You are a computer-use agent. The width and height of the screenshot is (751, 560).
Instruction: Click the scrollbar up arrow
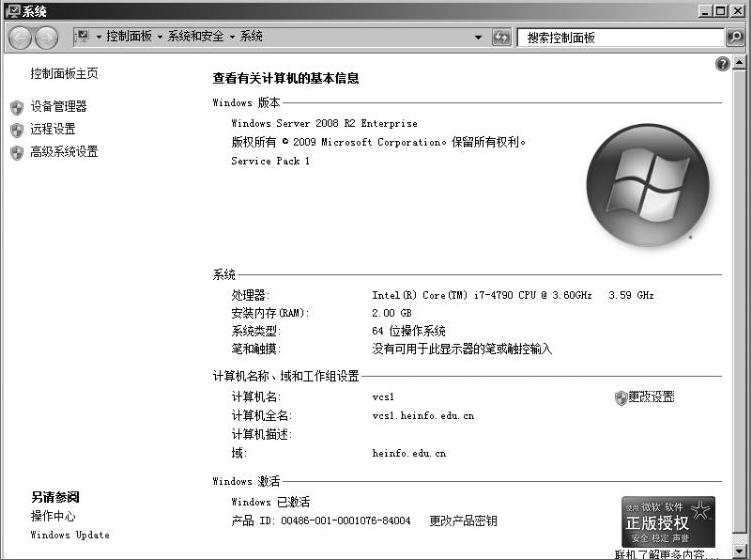[739, 62]
